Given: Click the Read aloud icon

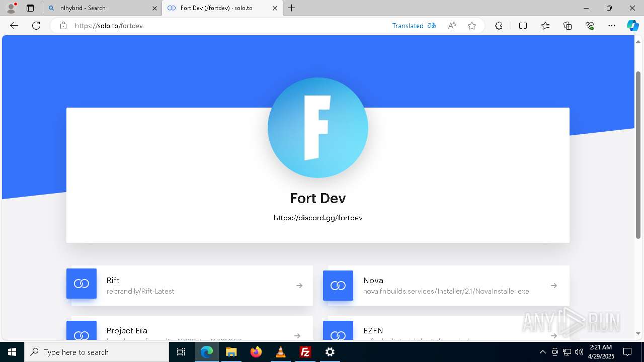Looking at the screenshot, I should pos(452,26).
